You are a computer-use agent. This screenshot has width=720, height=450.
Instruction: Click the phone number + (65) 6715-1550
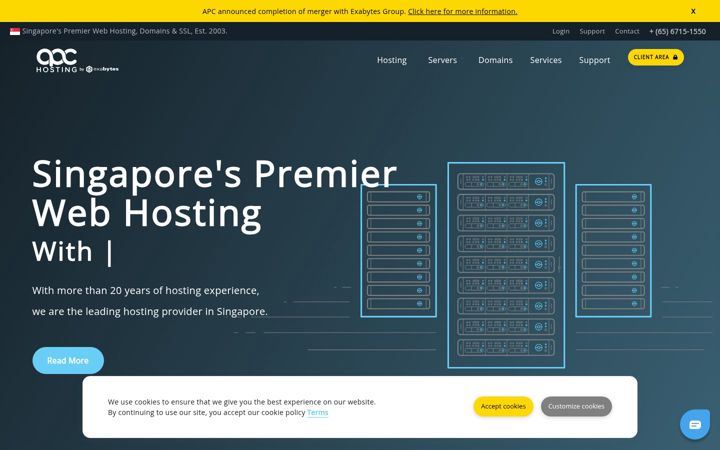[677, 31]
